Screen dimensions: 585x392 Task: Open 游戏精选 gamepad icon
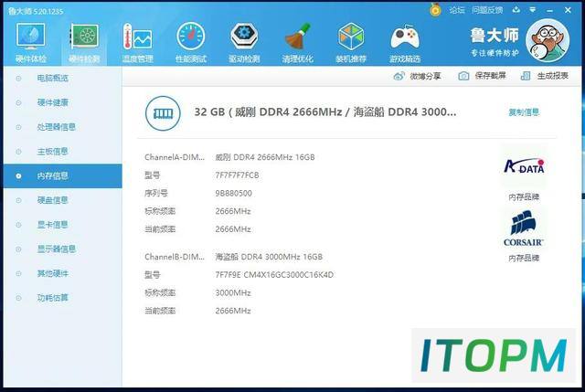(x=405, y=37)
